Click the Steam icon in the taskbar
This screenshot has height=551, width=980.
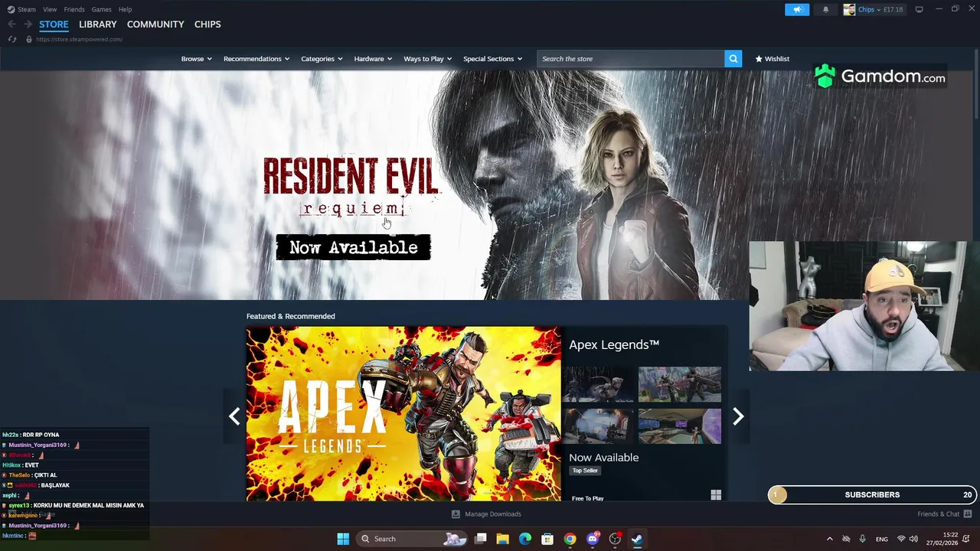(x=637, y=539)
